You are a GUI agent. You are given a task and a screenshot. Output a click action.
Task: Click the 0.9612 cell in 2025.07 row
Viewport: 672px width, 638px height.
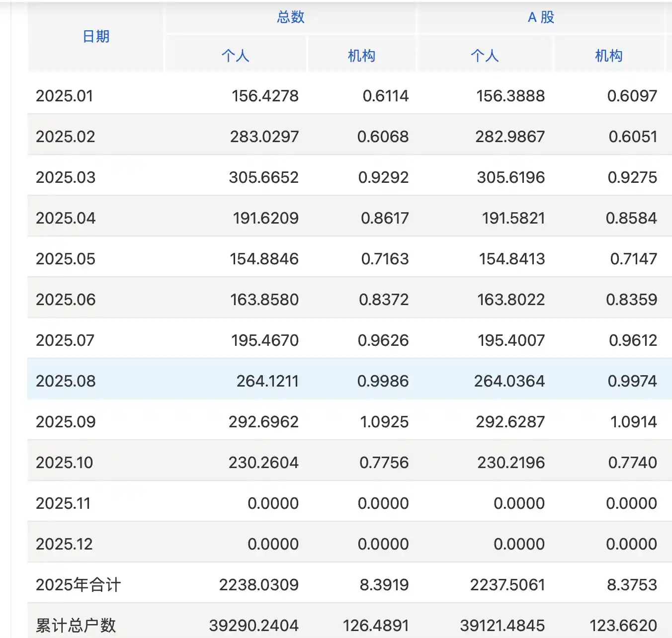click(633, 340)
